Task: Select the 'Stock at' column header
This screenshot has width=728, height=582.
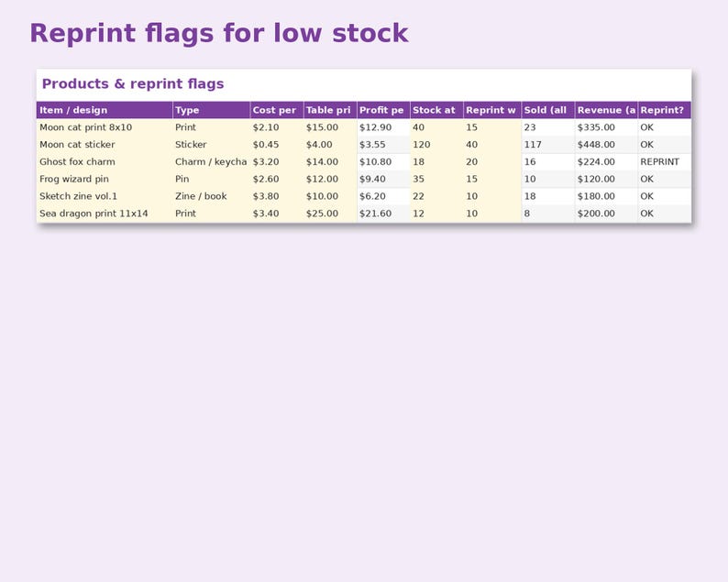Action: click(436, 110)
